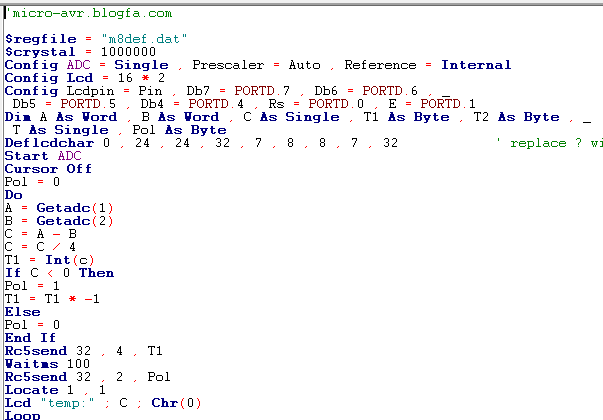
Task: Click the green 'replace ?' comment
Action: (550, 143)
